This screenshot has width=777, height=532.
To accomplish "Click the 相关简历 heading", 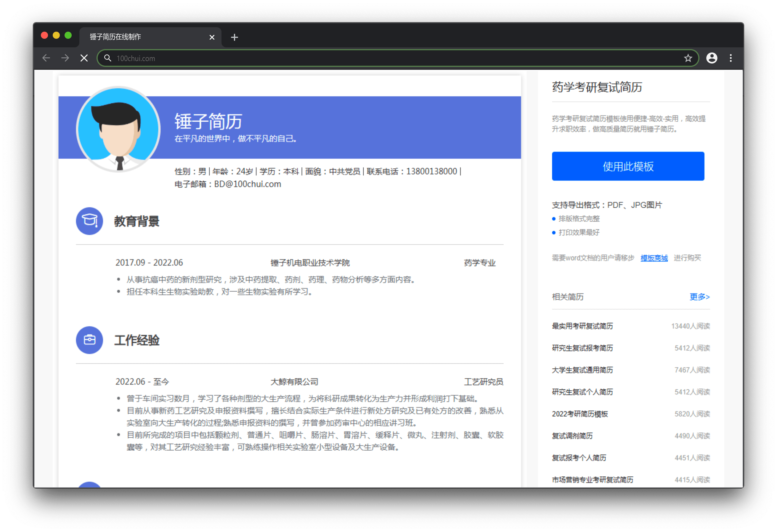I will 567,297.
